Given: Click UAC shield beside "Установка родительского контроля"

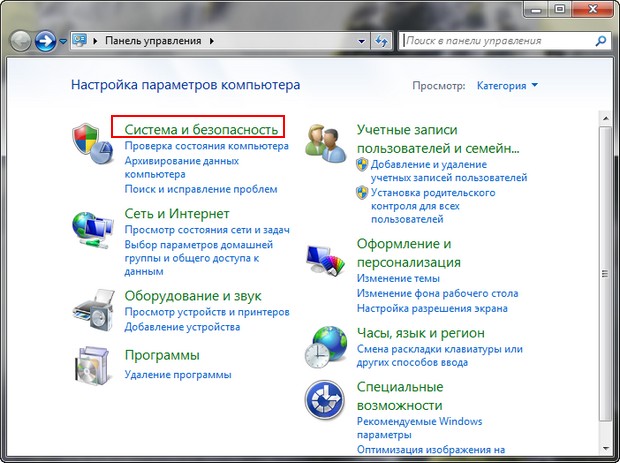Looking at the screenshot, I should point(362,193).
